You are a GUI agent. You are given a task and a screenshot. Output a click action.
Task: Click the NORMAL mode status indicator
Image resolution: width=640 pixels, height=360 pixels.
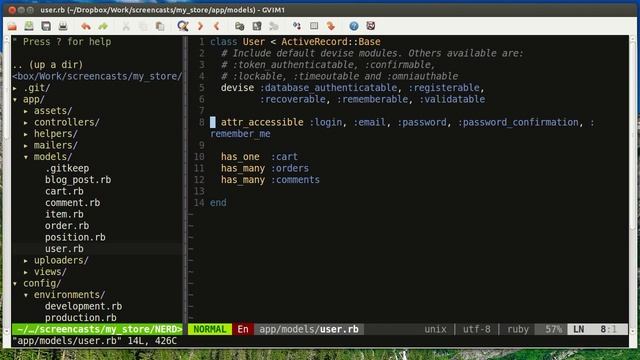[210, 329]
